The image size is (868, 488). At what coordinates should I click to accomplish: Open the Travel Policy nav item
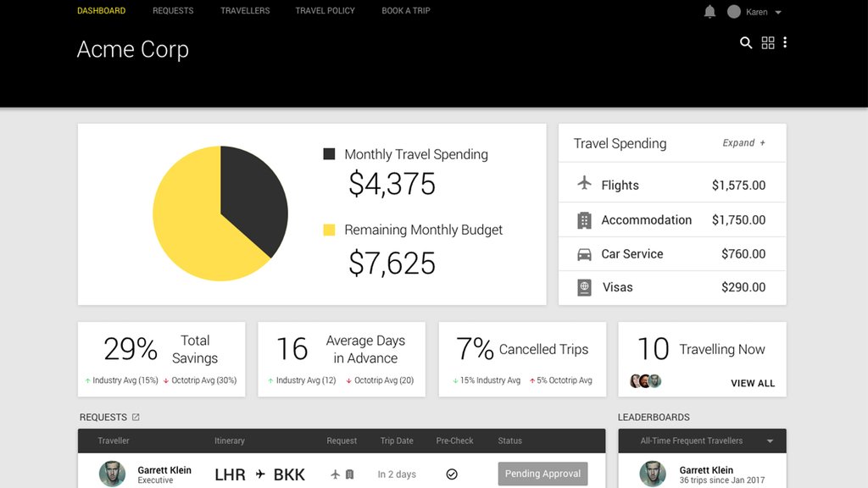pos(325,10)
